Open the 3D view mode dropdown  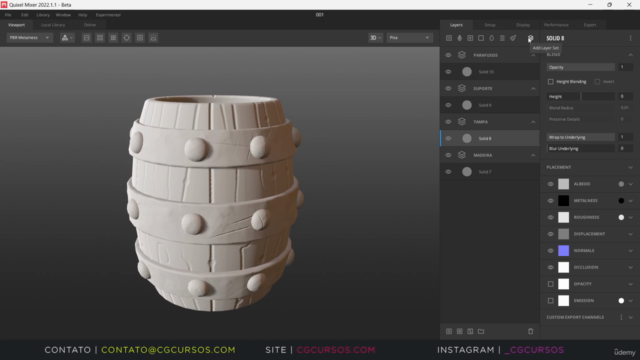pyautogui.click(x=376, y=38)
